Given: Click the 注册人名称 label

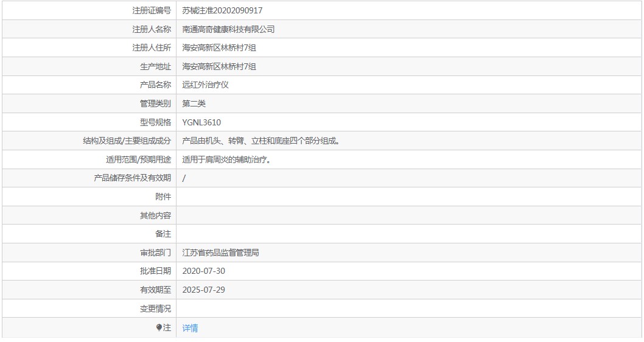Looking at the screenshot, I should coord(152,30).
